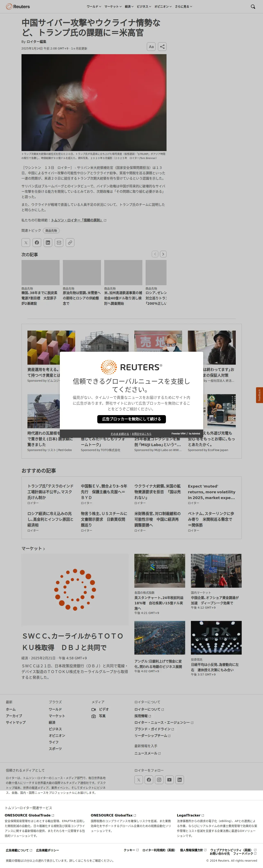Screen dimensions: 263x868
Task: Open トランプ氏「テスラのインド工場計画は不公平」 headline
Action: click(50, 492)
